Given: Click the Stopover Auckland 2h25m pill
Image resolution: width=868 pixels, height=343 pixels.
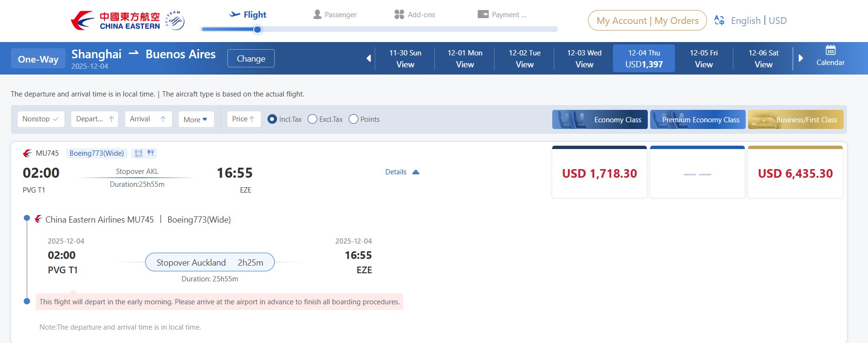Looking at the screenshot, I should 210,262.
